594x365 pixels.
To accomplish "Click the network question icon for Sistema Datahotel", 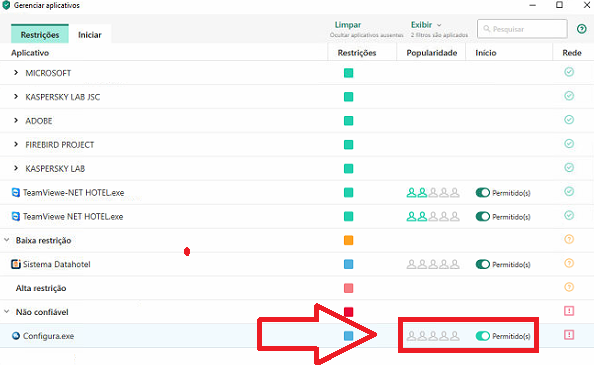I will point(569,263).
